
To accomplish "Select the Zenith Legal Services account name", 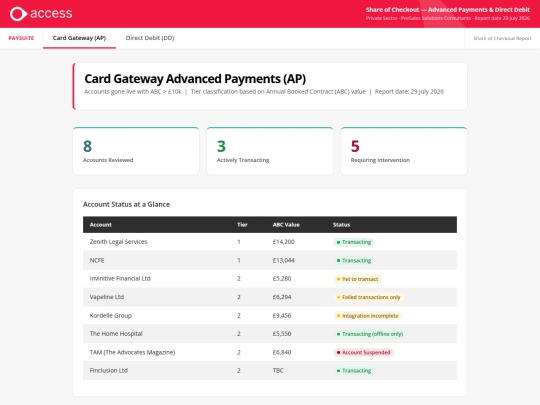I will (118, 242).
